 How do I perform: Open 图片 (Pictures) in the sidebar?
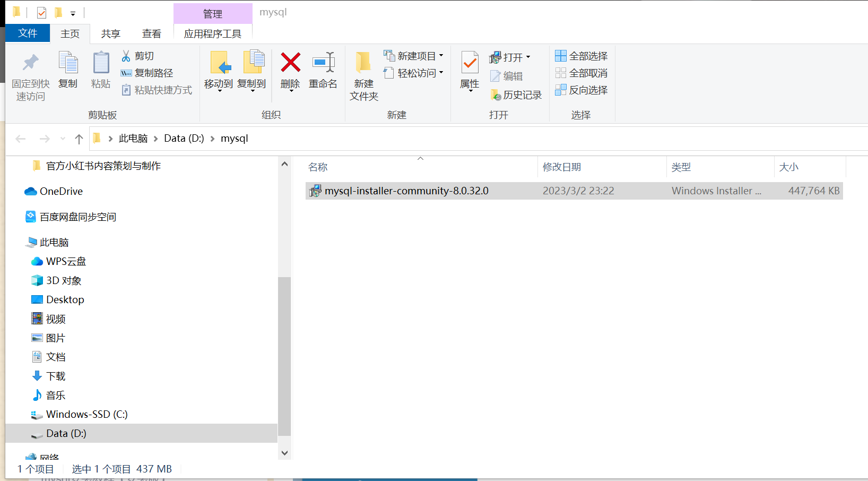(56, 338)
